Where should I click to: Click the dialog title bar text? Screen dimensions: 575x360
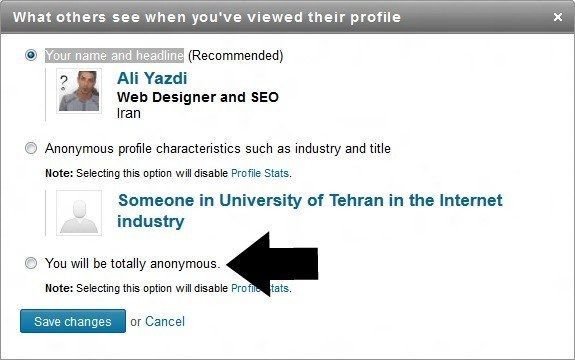[x=207, y=17]
